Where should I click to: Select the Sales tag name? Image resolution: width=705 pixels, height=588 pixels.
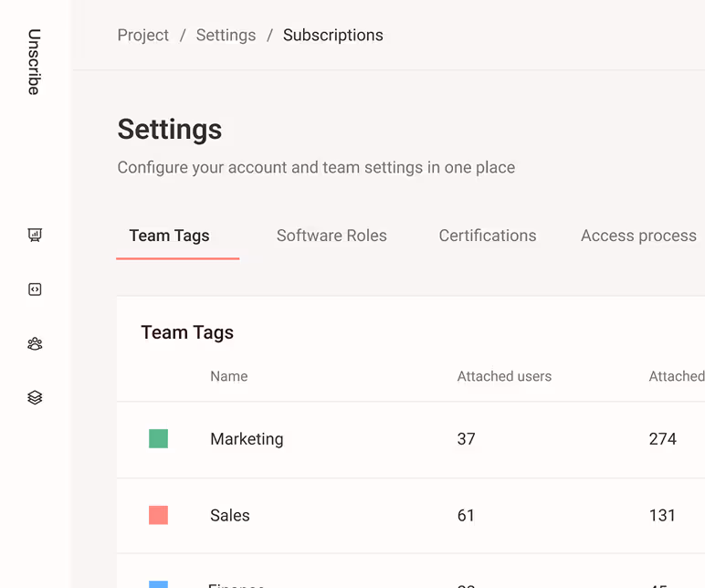tap(230, 515)
